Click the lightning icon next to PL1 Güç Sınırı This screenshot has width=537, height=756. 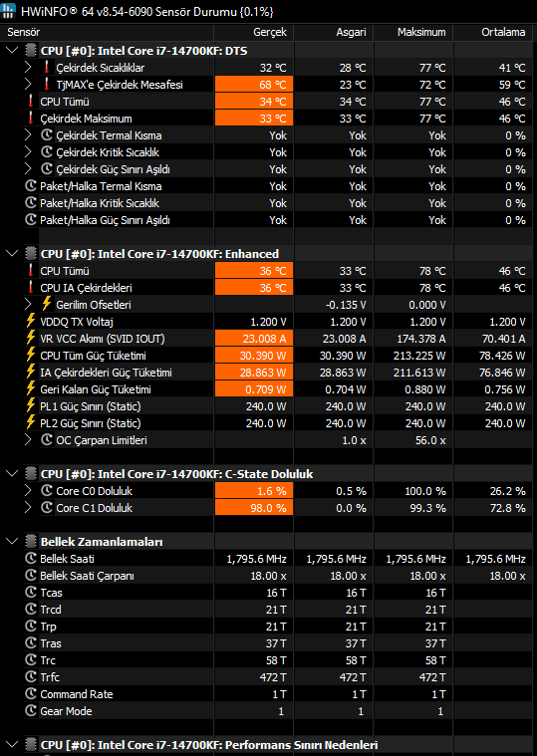point(31,406)
